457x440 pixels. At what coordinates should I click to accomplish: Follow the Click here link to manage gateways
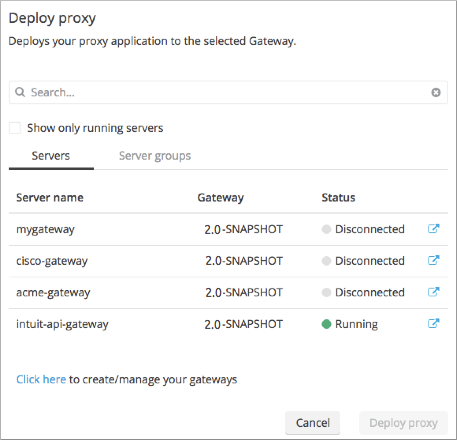click(x=41, y=379)
